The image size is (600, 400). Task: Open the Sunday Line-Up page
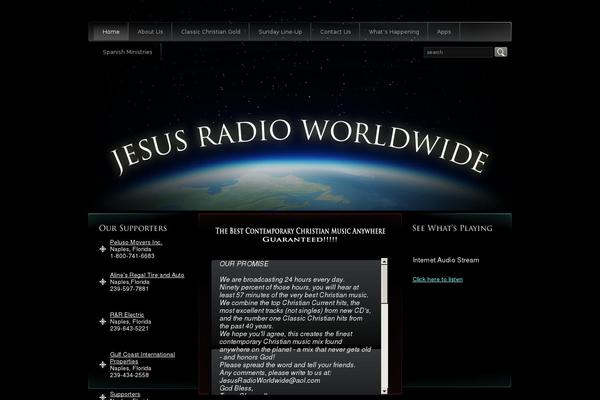280,32
